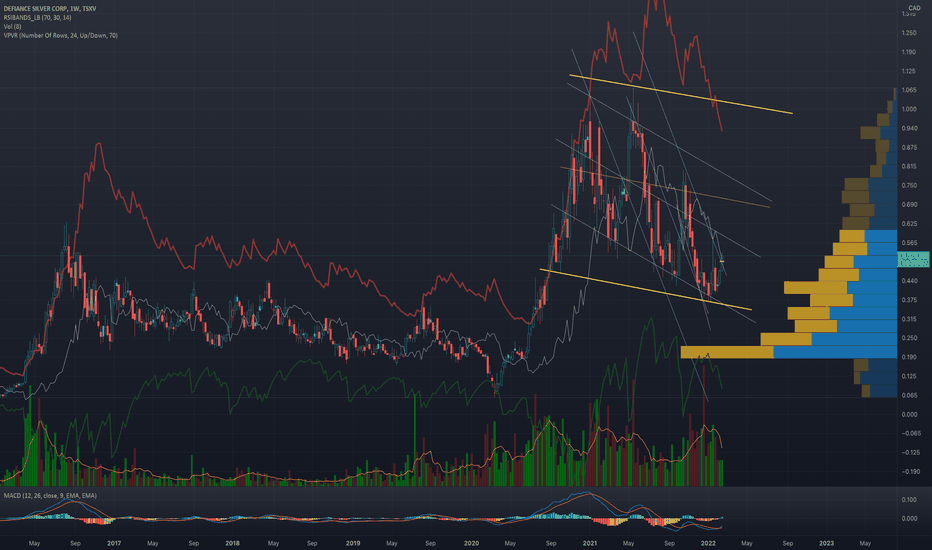Click the 0.625 price axis label
Screen dimensions: 932x550
coord(909,224)
